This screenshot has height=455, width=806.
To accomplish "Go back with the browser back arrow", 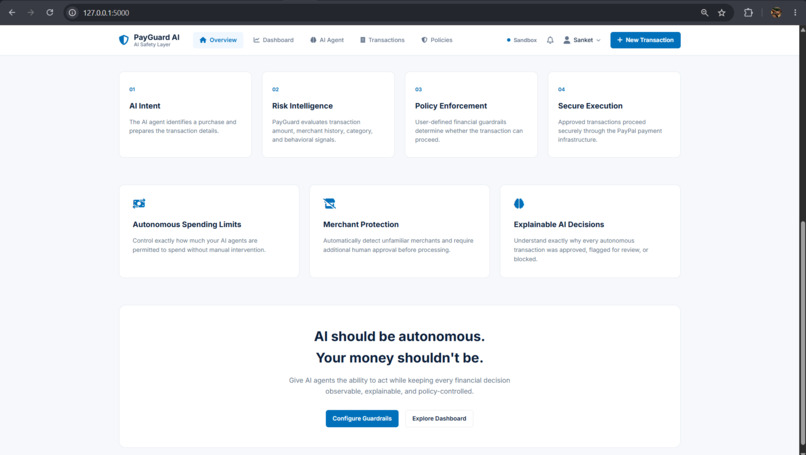I will click(x=12, y=12).
